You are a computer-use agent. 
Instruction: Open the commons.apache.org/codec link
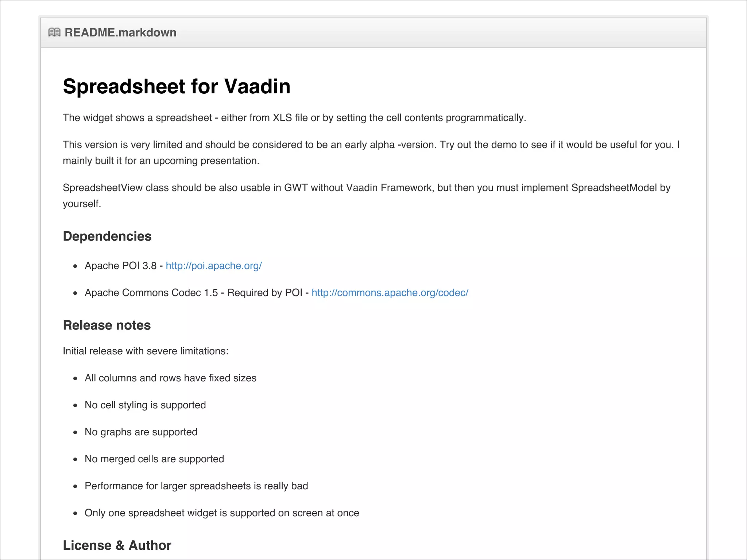pos(390,293)
